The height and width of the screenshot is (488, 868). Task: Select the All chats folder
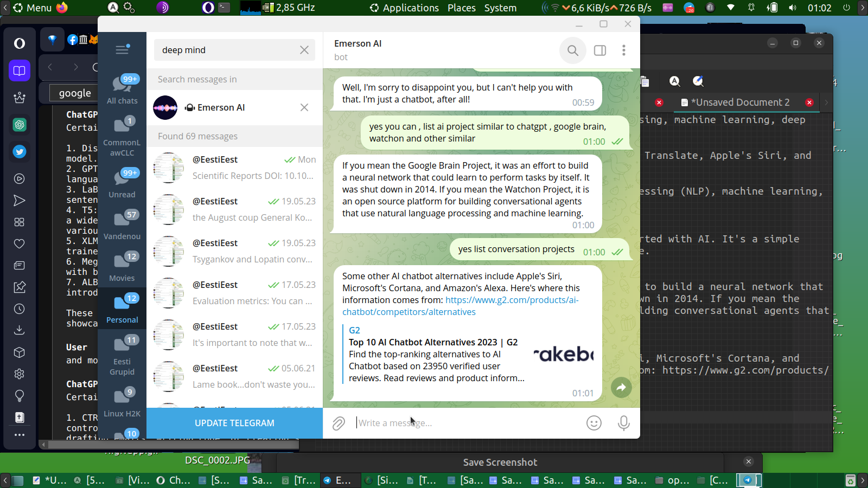click(x=122, y=89)
